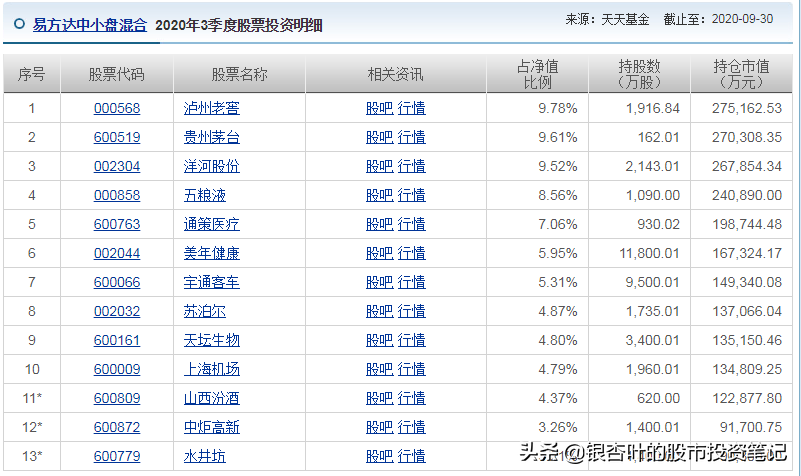
Task: Open 行情 for 中炬高新 row
Action: click(x=411, y=427)
